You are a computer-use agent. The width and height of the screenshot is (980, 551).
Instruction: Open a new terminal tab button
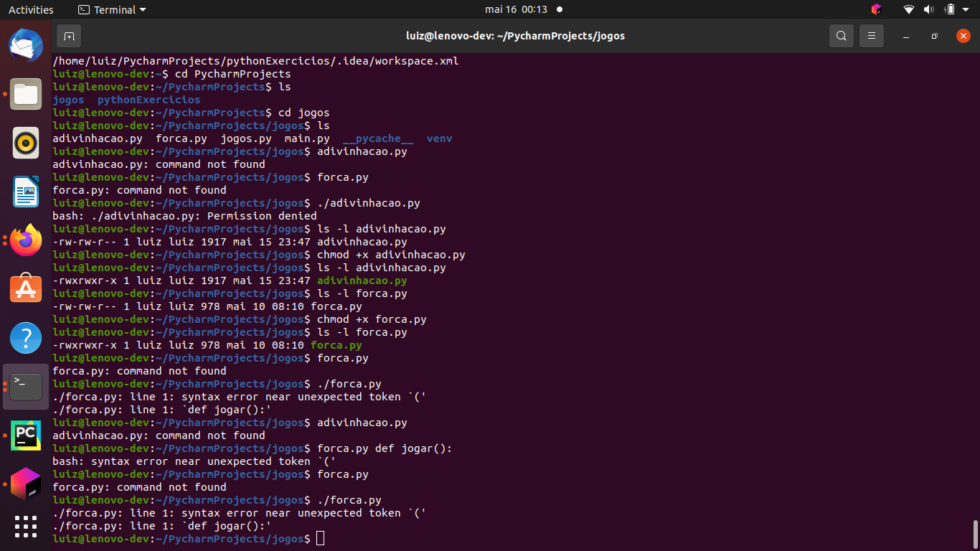coord(69,36)
